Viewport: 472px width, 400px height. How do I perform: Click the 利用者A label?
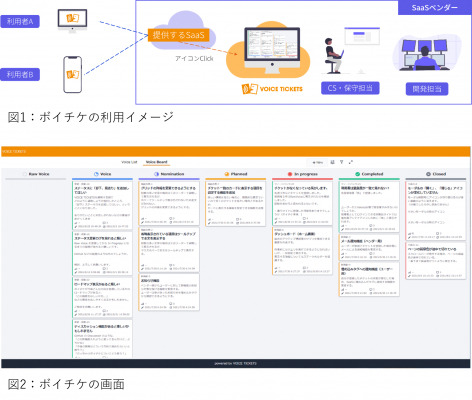pos(20,21)
